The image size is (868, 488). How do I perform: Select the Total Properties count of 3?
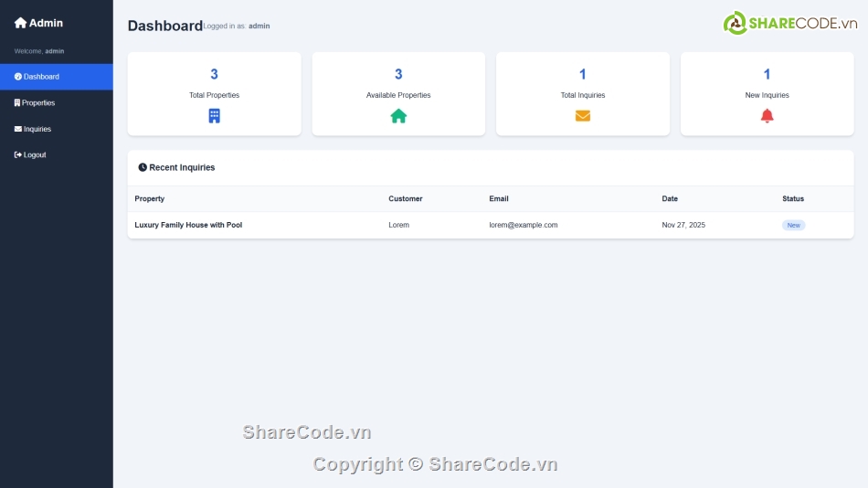click(x=214, y=74)
